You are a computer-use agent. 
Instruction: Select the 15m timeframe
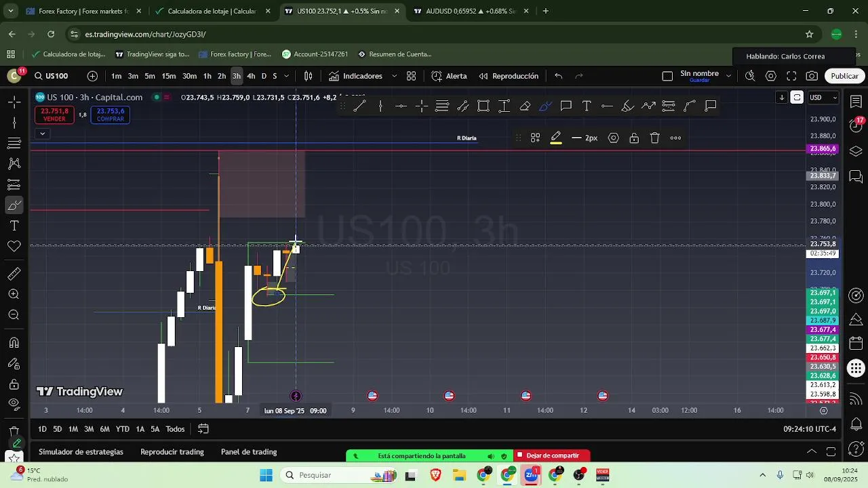[169, 76]
